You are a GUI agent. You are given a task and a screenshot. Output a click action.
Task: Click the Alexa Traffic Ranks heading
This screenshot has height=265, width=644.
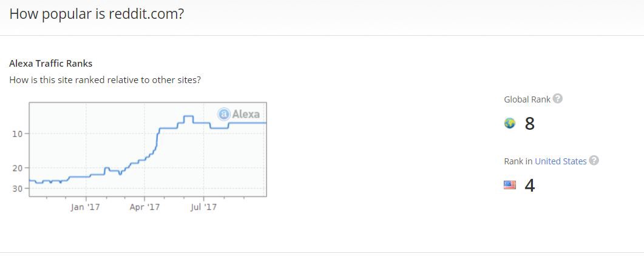50,64
